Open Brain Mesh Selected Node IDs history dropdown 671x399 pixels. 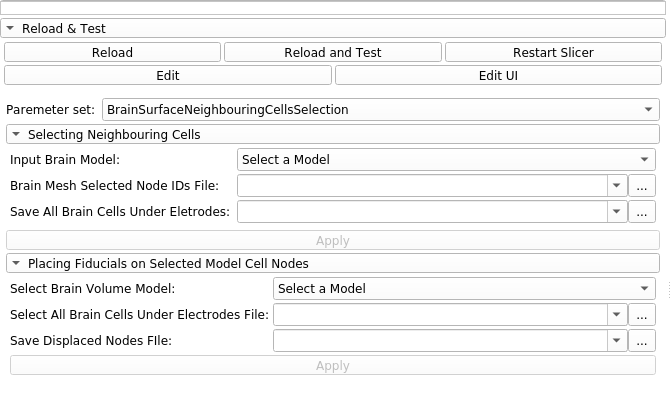617,186
